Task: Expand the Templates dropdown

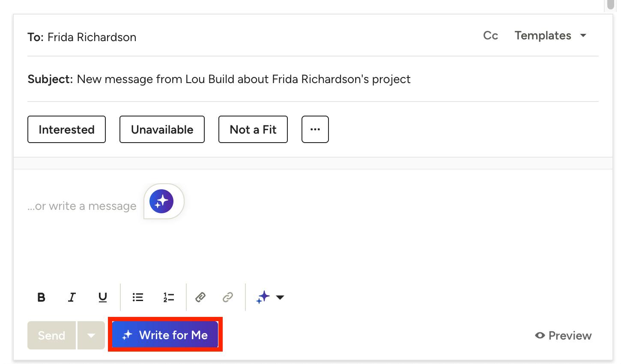Action: 550,36
